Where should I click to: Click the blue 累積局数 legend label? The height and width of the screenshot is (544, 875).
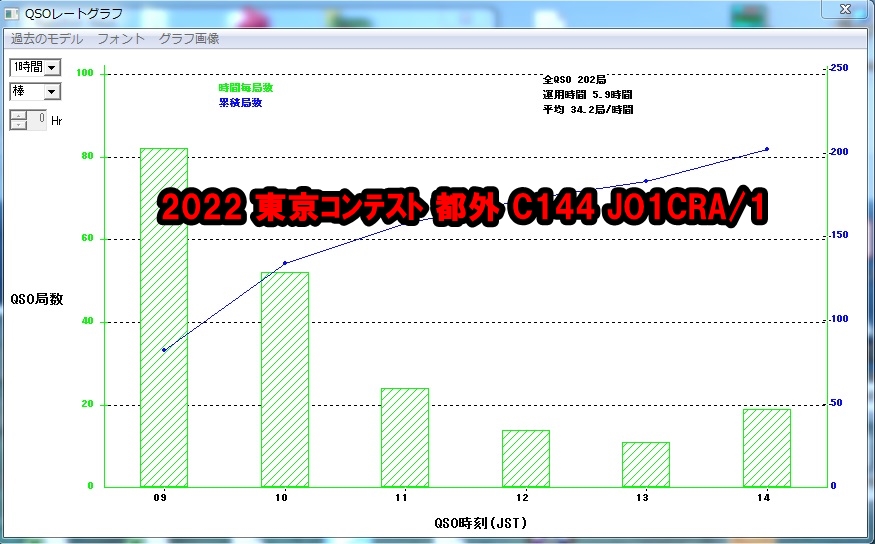pos(240,103)
